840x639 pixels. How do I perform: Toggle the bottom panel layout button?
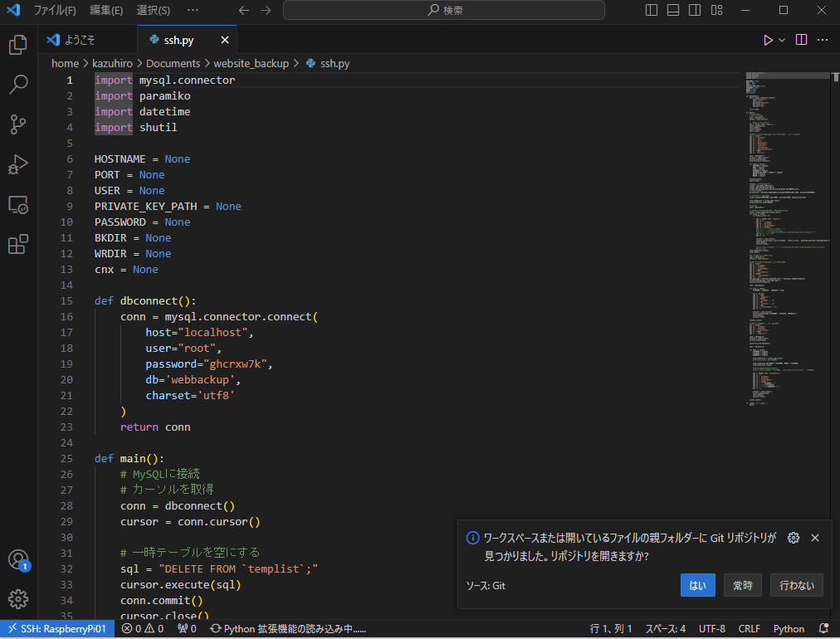tap(673, 11)
